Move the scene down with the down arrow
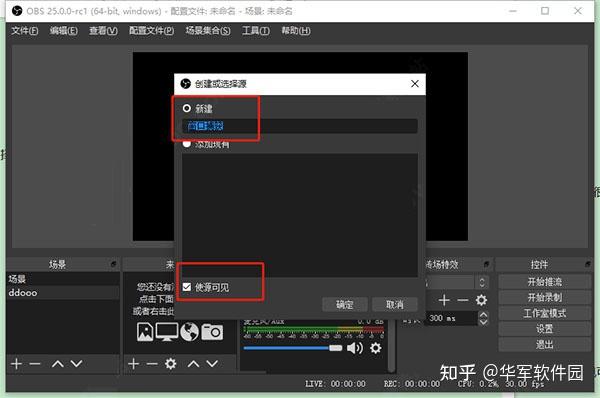600x398 pixels. click(77, 364)
